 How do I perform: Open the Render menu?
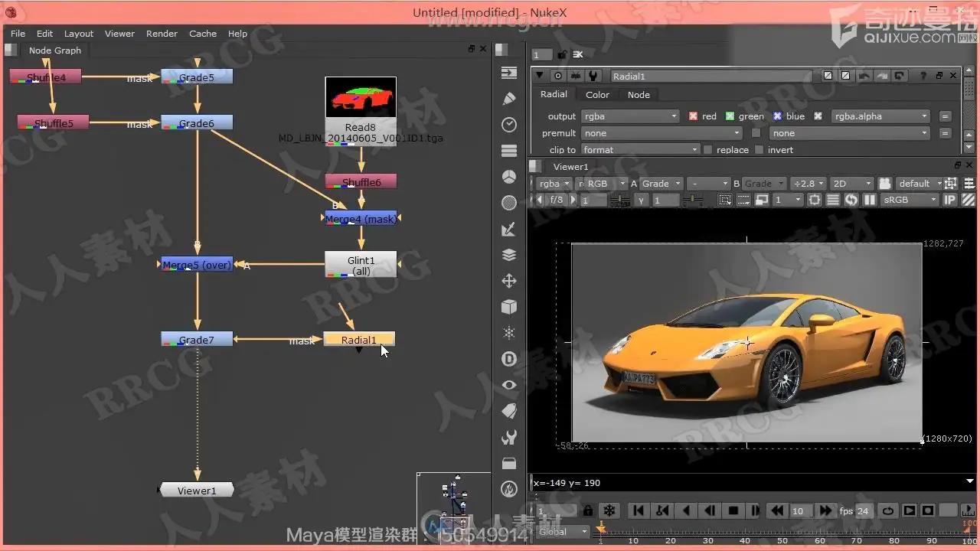coord(162,34)
